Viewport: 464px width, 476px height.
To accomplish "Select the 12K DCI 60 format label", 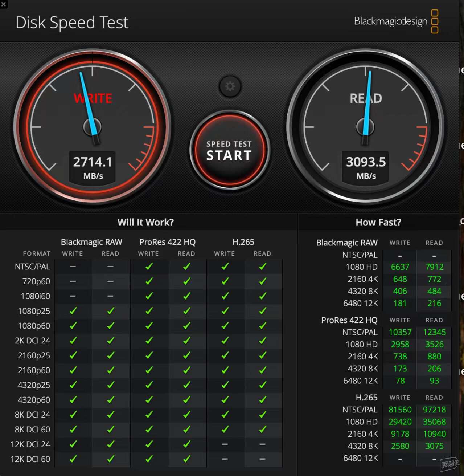I will click(30, 459).
